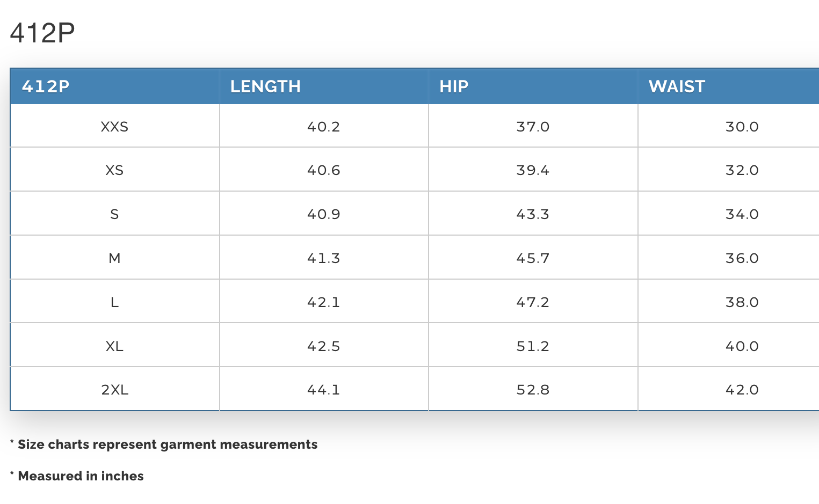Click the XL hip value 51.2

point(533,346)
